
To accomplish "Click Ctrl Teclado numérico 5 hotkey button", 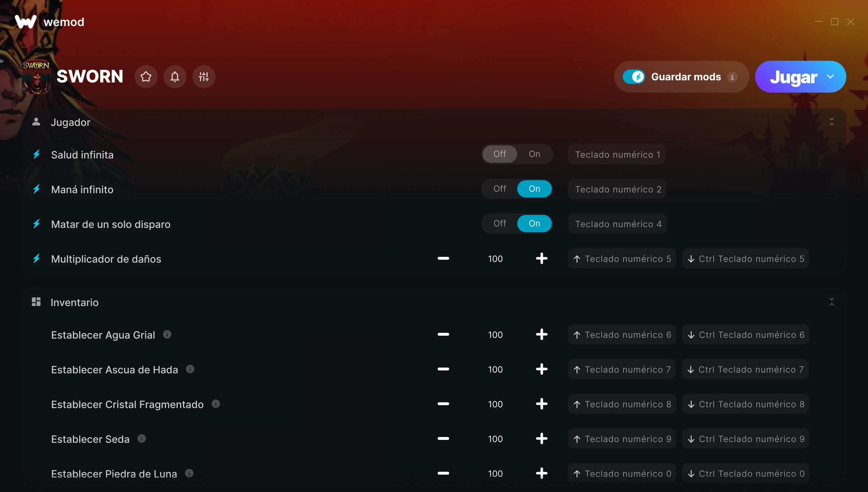I will 746,259.
